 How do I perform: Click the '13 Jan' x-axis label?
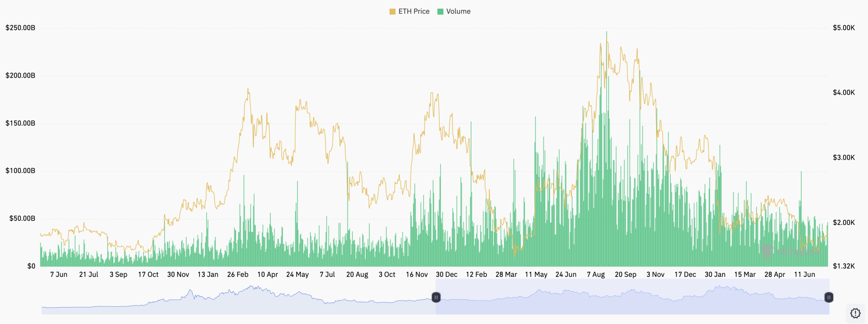pyautogui.click(x=208, y=274)
